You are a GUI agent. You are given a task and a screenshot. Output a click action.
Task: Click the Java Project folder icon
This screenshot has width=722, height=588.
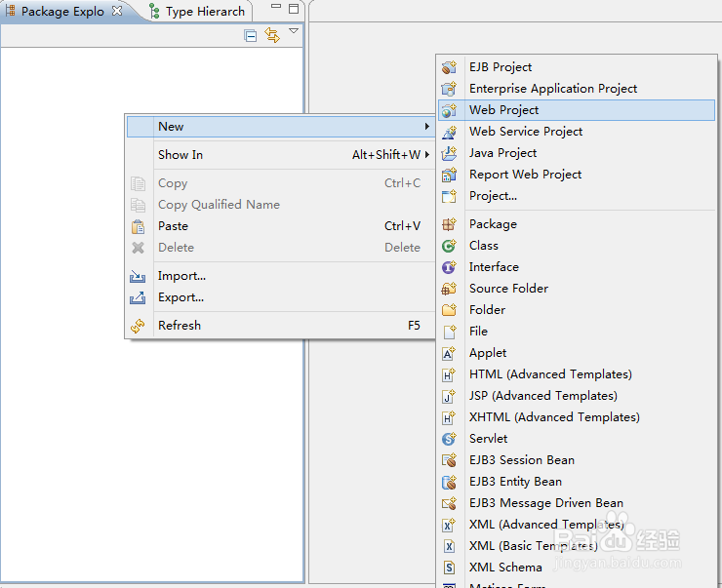click(x=449, y=153)
